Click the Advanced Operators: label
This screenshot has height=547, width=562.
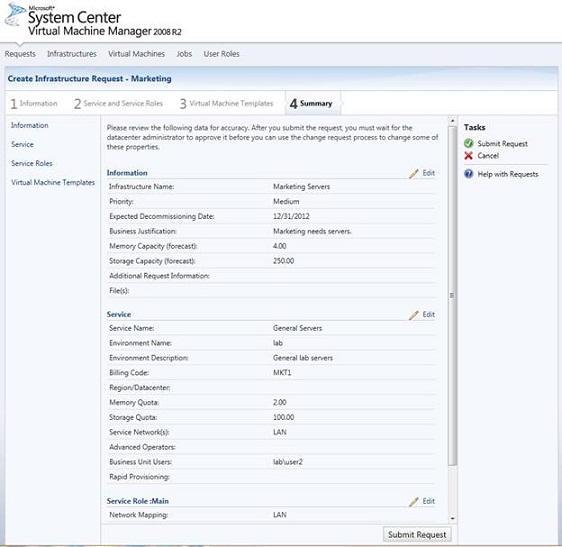[142, 447]
